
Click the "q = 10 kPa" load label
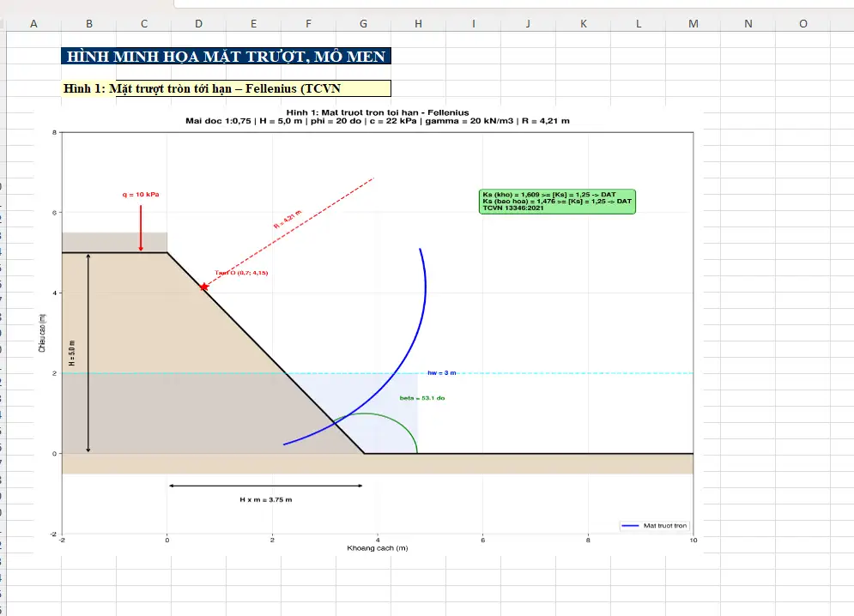140,195
